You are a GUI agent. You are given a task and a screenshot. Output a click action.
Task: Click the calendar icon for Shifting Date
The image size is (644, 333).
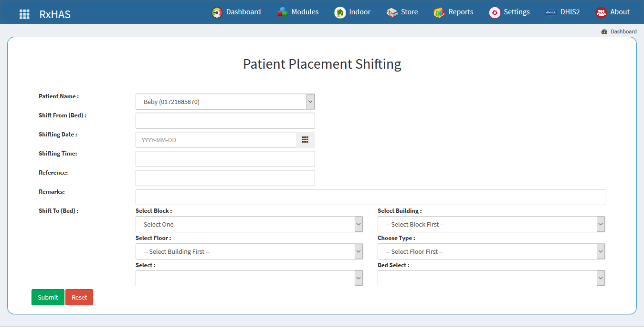pyautogui.click(x=305, y=139)
